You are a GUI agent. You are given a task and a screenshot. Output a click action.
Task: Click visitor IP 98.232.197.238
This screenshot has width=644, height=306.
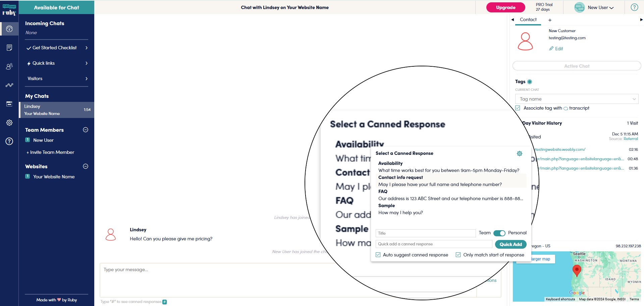pos(628,246)
